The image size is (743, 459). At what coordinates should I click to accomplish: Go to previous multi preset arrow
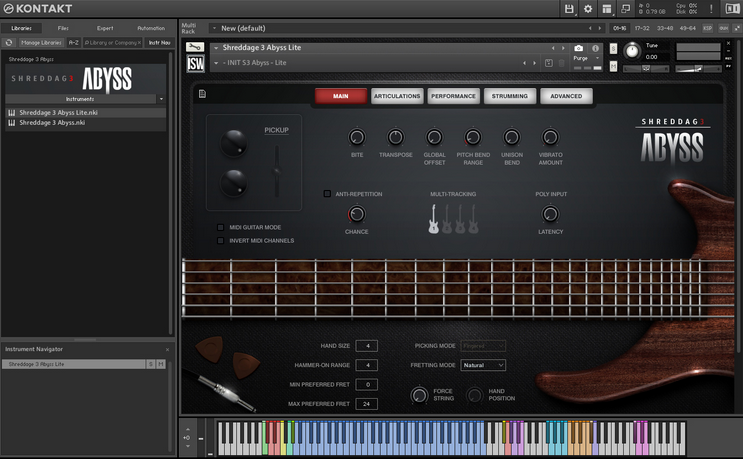590,28
